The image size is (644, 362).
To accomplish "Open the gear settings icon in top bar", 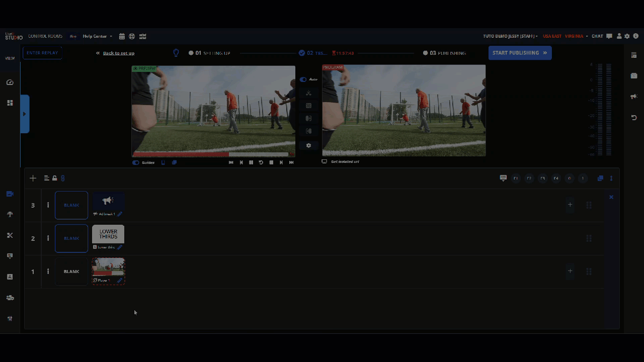I will click(627, 36).
